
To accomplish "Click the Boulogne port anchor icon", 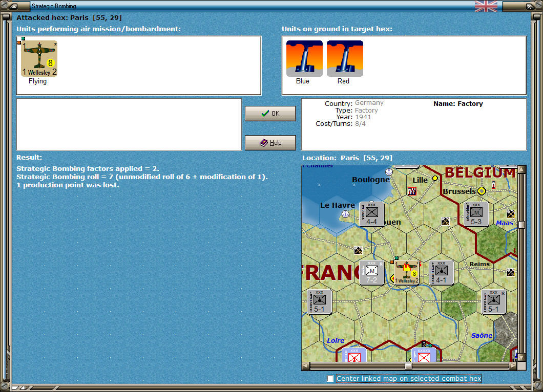I will [389, 171].
